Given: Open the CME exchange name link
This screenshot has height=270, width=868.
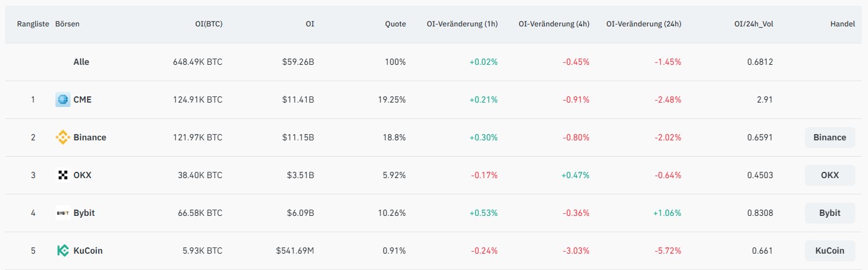Looking at the screenshot, I should (83, 99).
